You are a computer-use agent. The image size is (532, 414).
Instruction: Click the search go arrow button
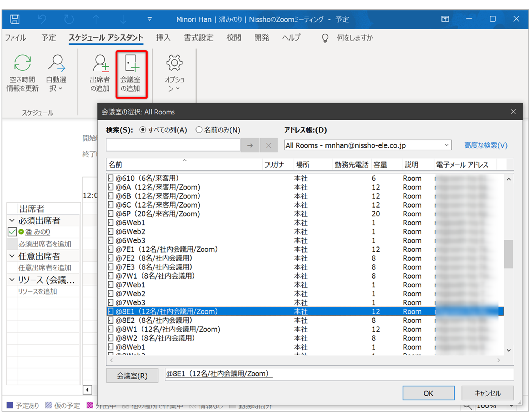tap(250, 145)
